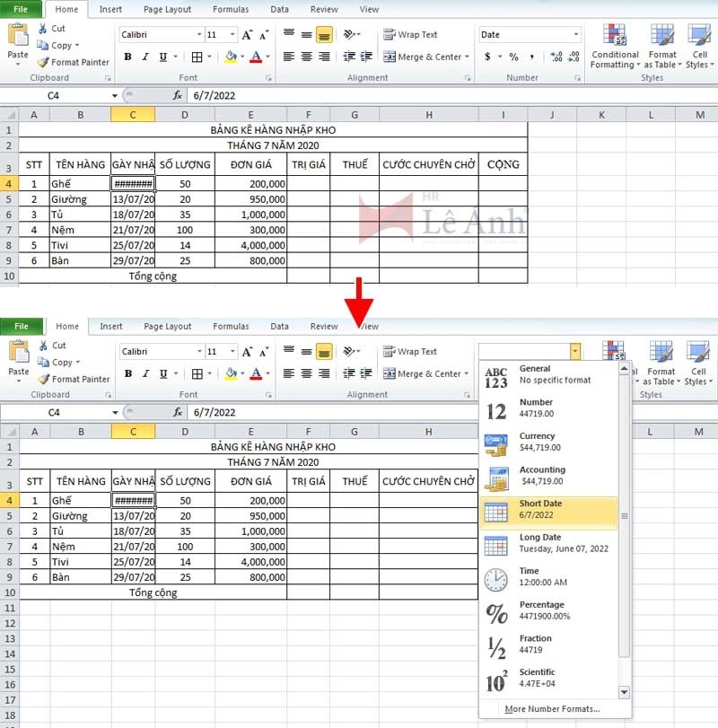Viewport: 718px width, 728px height.
Task: Click the yellow Fill Color button in upper ribbon
Action: click(x=231, y=57)
